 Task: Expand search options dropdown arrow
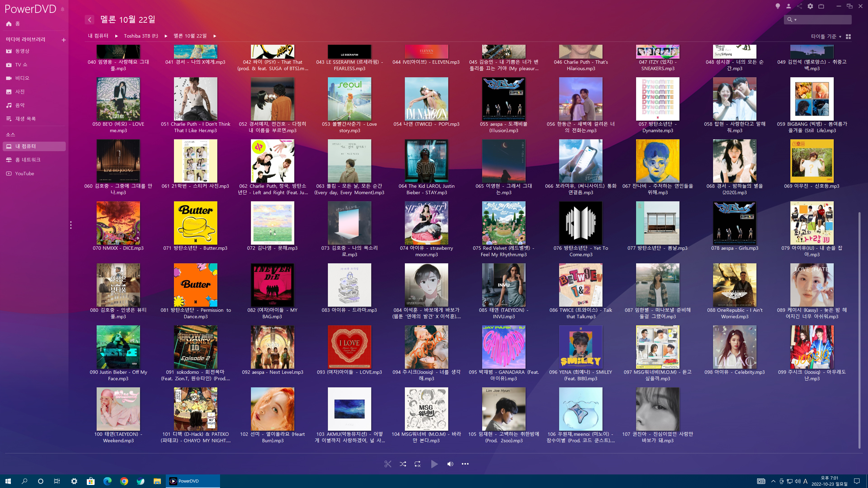click(x=795, y=20)
